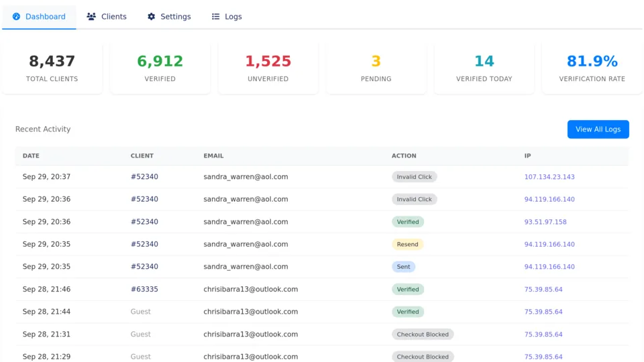Image resolution: width=644 pixels, height=362 pixels.
Task: Click Checkout Blocked badge at Sep 28, 21:31
Action: pos(423,335)
